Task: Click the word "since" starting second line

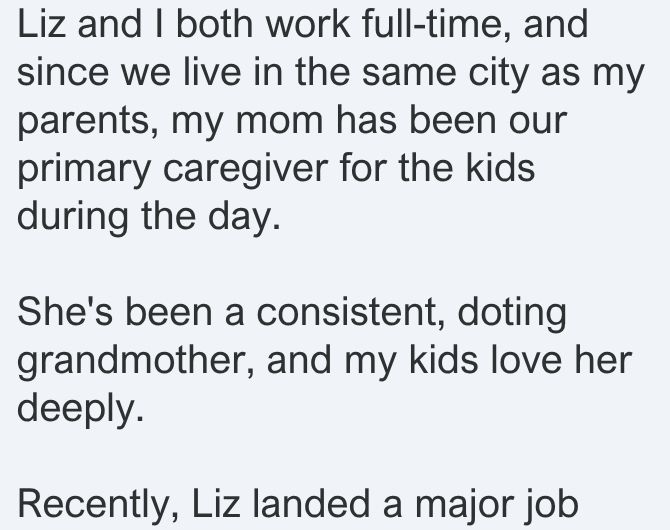Action: coord(63,72)
